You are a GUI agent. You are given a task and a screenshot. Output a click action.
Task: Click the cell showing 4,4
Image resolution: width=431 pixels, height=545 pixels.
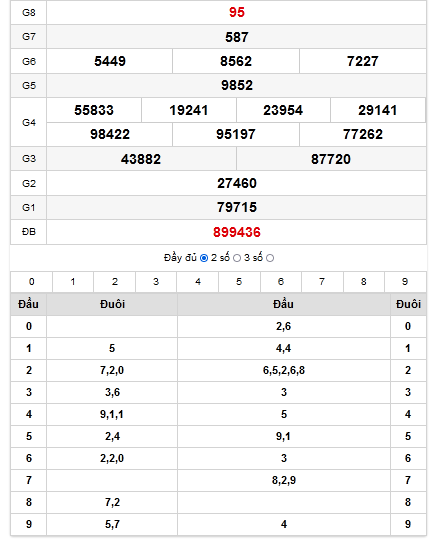point(284,348)
